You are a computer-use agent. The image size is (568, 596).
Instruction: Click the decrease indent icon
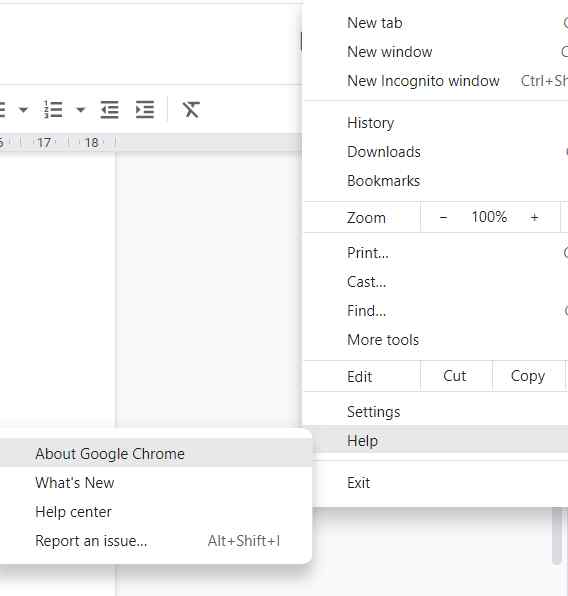109,110
